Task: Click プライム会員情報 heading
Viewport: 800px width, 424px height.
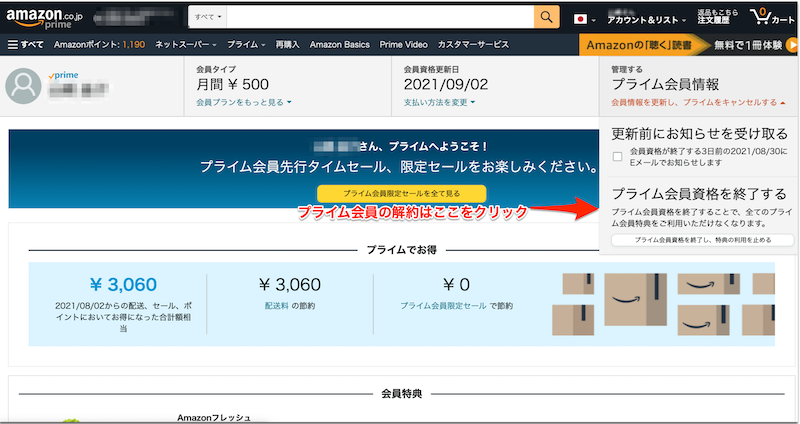Action: coord(665,85)
